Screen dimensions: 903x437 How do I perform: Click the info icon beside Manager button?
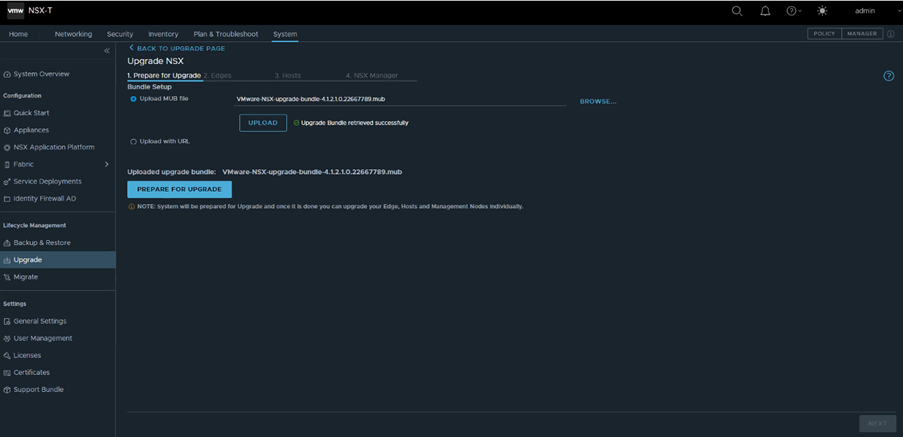890,34
